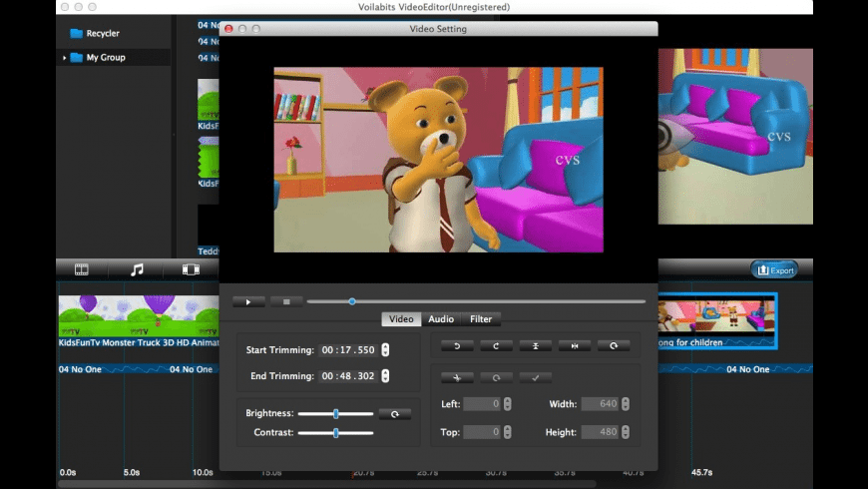Viewport: 868px width, 489px height.
Task: Adjust the Contrast slider handle
Action: [336, 432]
